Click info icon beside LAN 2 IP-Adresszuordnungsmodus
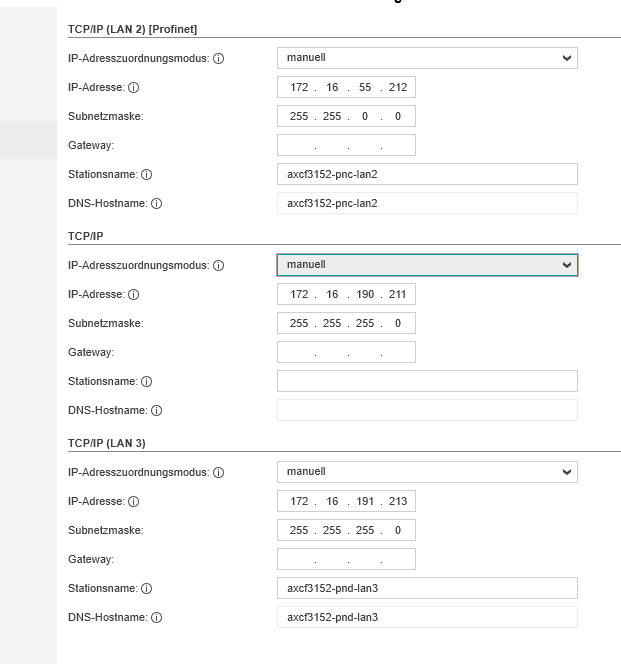Screen dimensions: 621x664 click(x=218, y=58)
